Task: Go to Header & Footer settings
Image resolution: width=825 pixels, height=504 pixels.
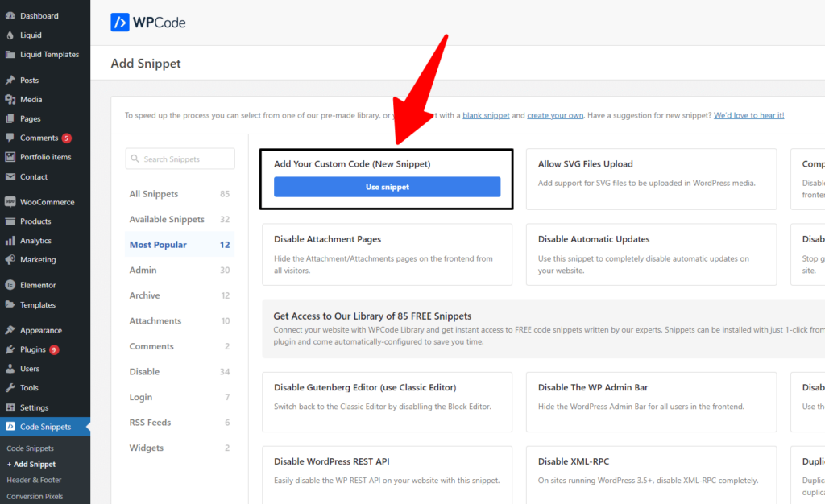Action: pos(36,479)
